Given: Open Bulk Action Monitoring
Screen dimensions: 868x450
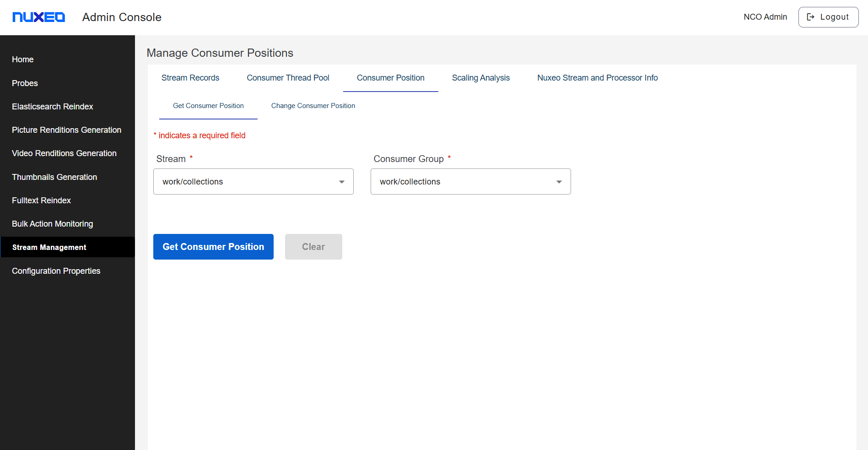Looking at the screenshot, I should pos(52,224).
